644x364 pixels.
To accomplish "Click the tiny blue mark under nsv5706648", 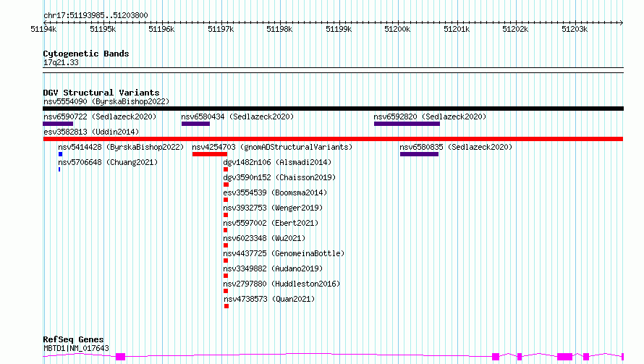I will click(59, 169).
